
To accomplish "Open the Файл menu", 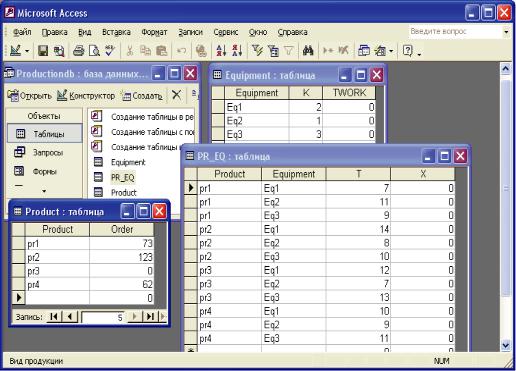I will (22, 32).
